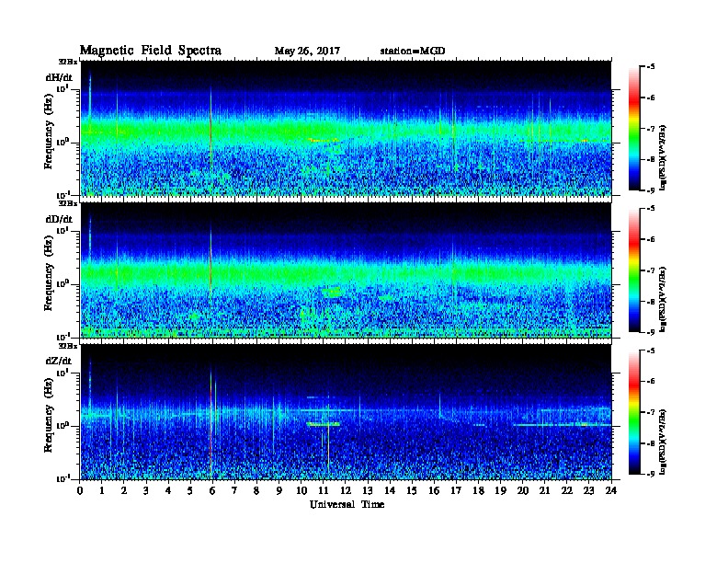
Task: Click the 10^1 tick label of dD/dt panel
Action: point(63,230)
